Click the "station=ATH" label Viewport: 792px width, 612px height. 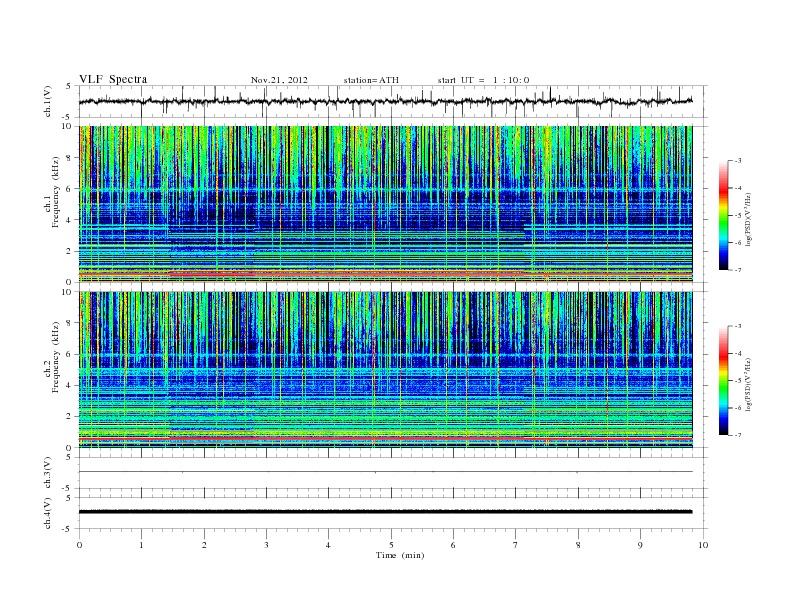point(371,80)
